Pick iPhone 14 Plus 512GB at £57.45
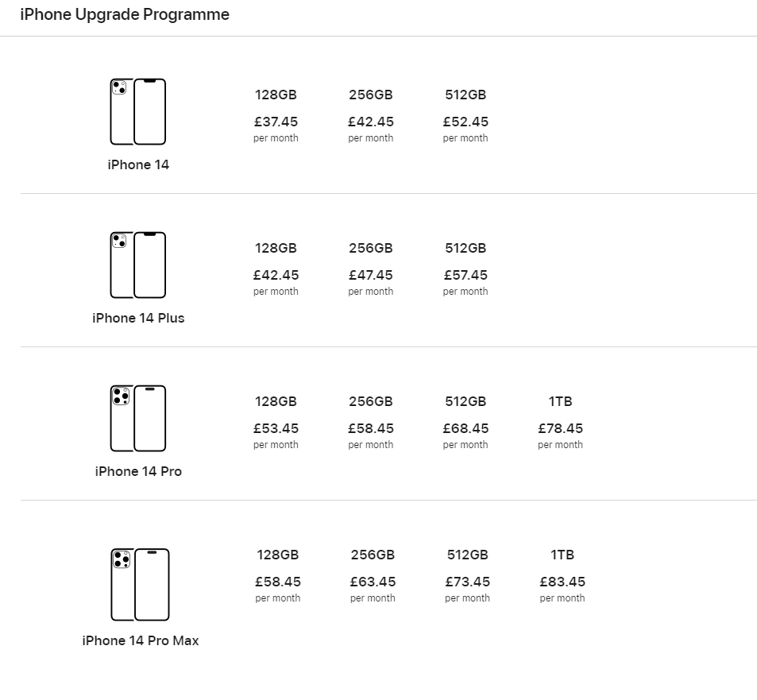757x700 pixels. [x=465, y=269]
